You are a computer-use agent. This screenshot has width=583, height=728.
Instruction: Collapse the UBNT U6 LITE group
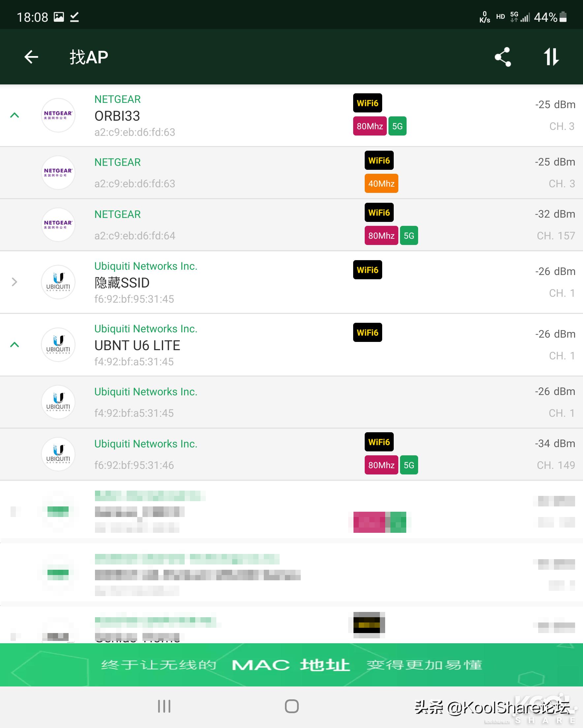(15, 345)
